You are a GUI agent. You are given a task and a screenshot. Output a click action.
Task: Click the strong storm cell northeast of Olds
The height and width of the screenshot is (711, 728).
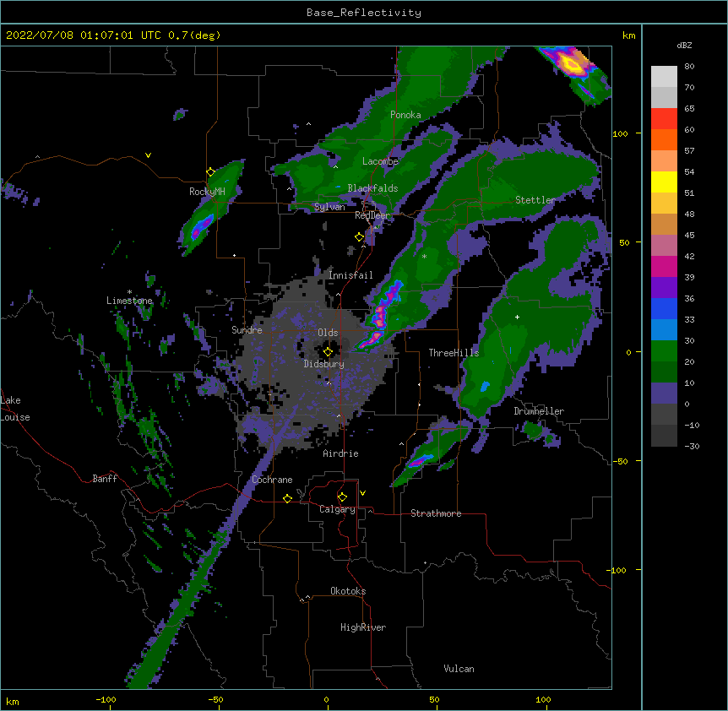(x=380, y=315)
